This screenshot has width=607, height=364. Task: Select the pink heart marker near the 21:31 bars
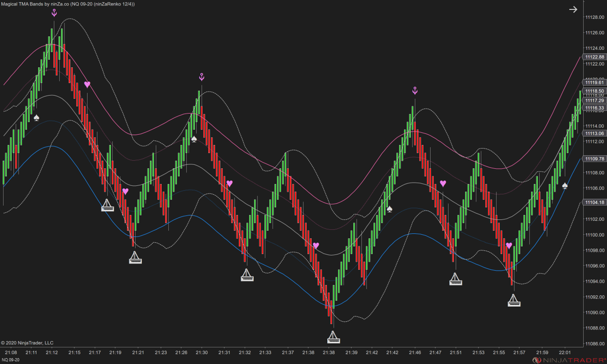tap(230, 183)
